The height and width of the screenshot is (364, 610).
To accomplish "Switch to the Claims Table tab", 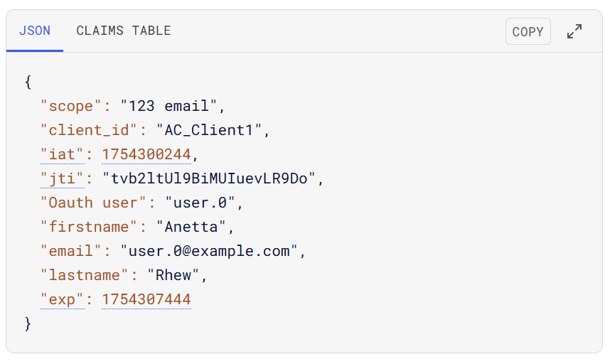I will click(123, 31).
